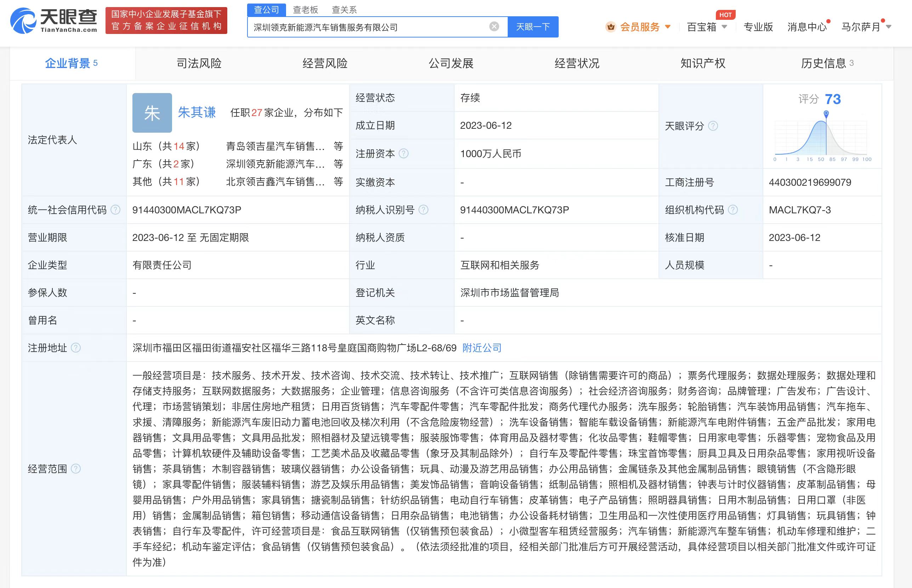Clear the search box with the X icon

tap(494, 26)
